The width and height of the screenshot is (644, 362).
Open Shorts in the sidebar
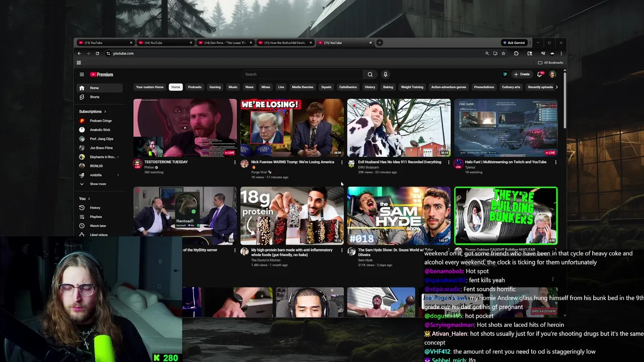click(99, 97)
